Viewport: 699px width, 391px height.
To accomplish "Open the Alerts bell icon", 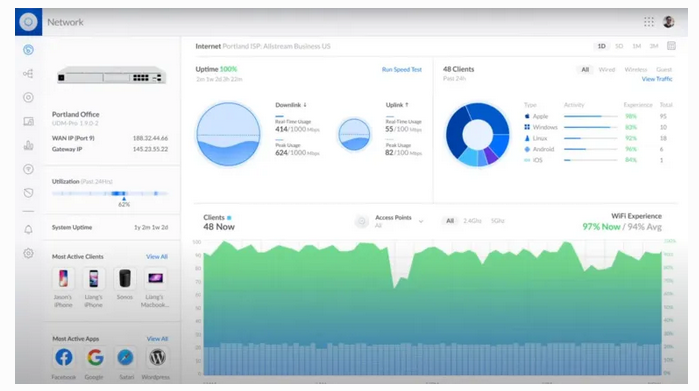I will pyautogui.click(x=28, y=230).
